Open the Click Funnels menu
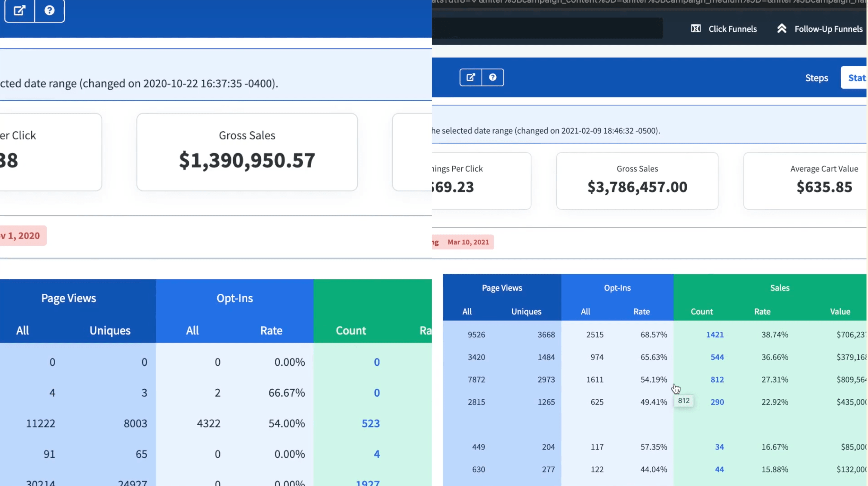The height and width of the screenshot is (486, 868). point(732,29)
